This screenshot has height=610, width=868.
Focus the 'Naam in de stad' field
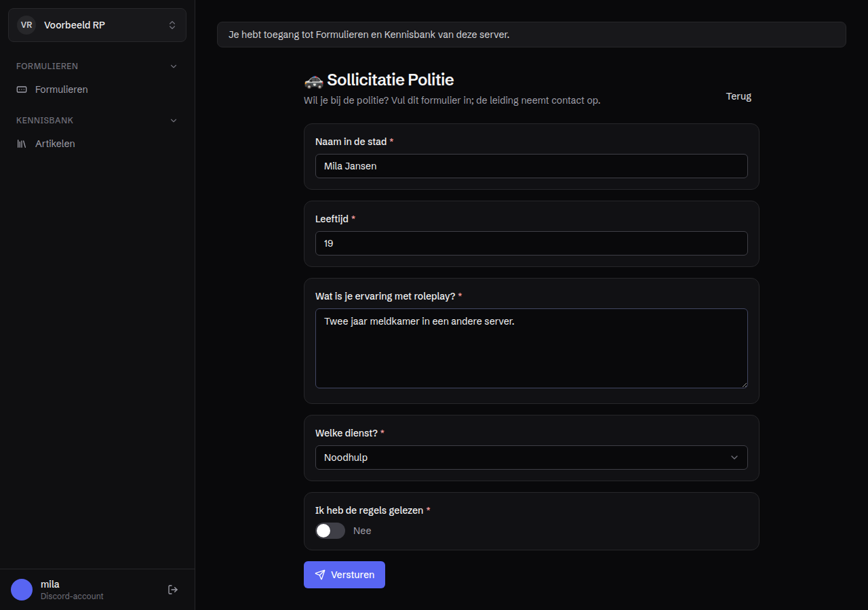532,166
